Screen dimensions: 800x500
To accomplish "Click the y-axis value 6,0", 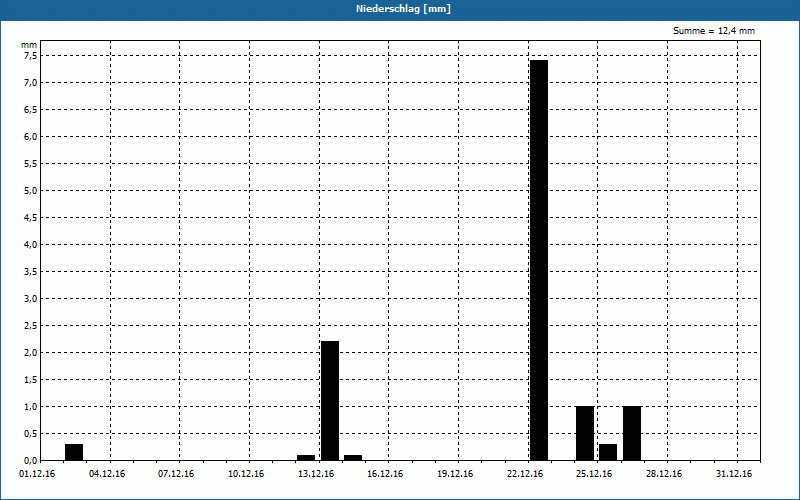I will click(31, 137).
